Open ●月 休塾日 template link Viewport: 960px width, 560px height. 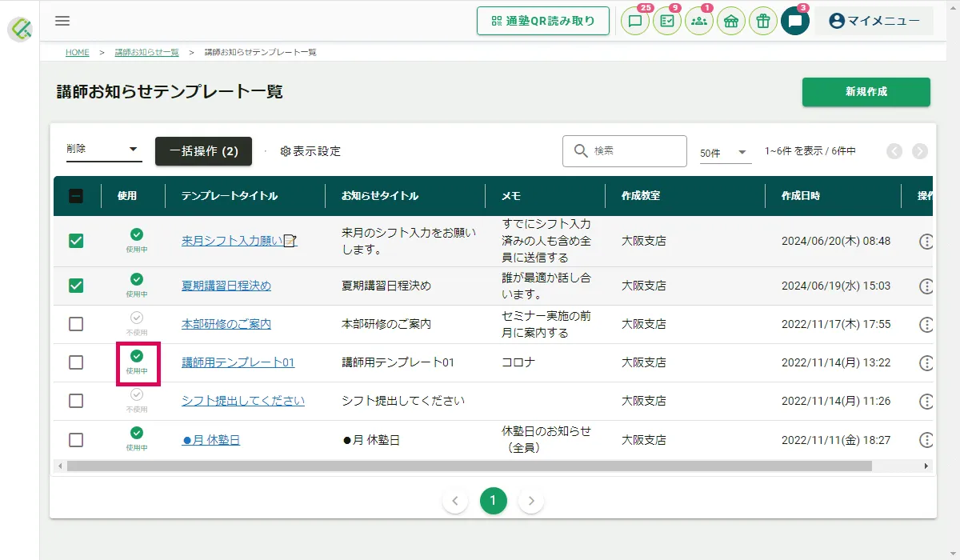(x=211, y=439)
